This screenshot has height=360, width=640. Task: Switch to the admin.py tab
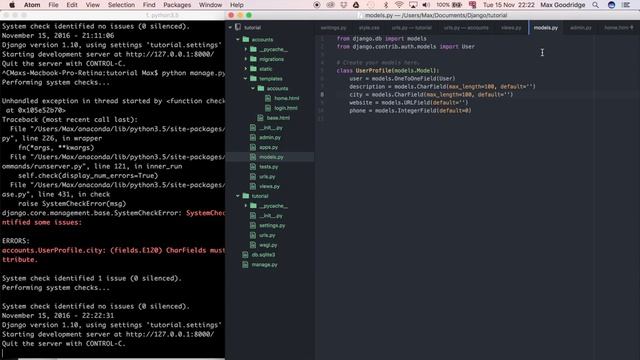pos(580,28)
